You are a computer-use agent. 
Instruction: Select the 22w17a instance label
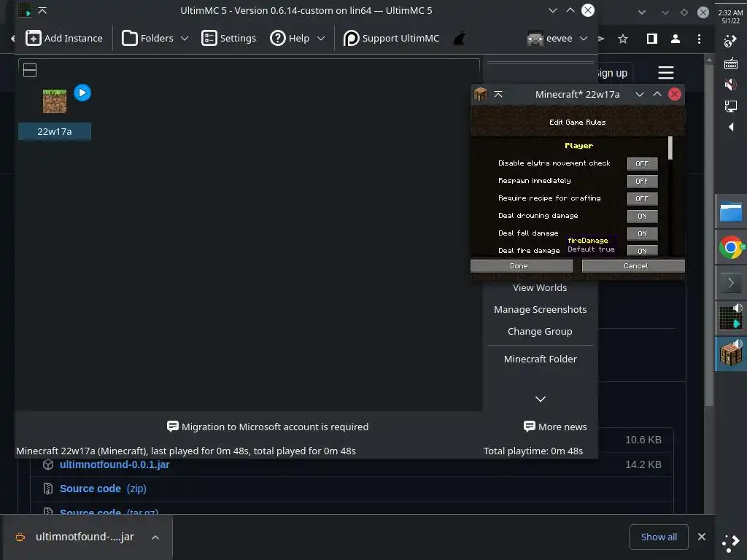[x=55, y=131]
